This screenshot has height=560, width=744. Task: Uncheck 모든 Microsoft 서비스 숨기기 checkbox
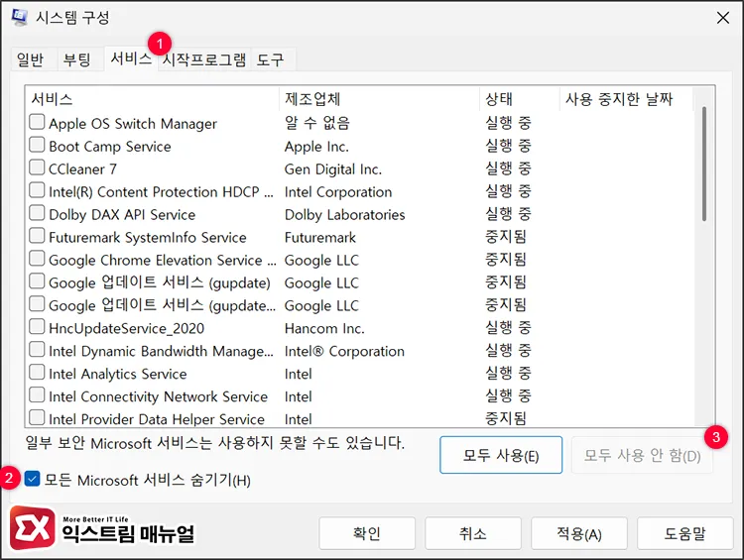click(x=32, y=479)
